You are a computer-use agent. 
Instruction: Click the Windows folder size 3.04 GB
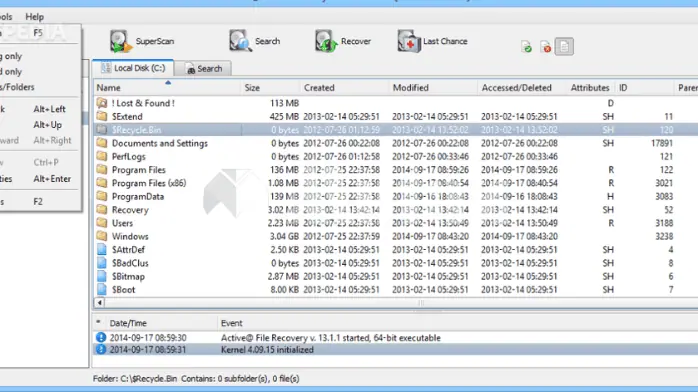pos(284,237)
